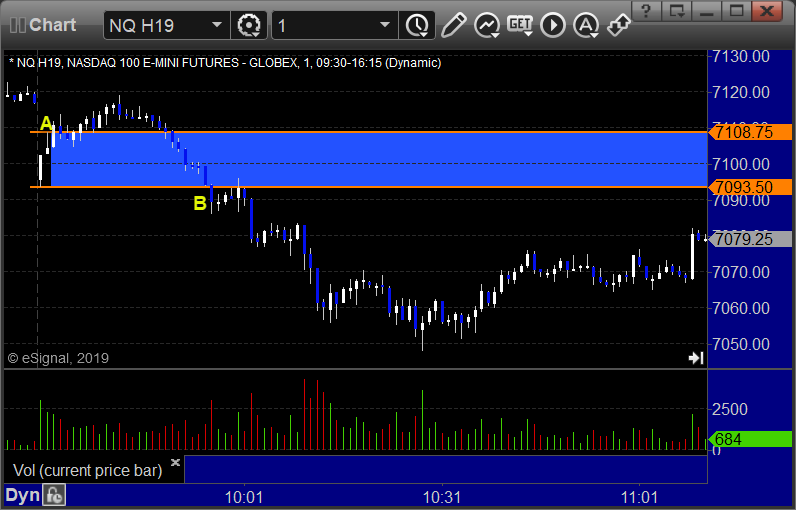This screenshot has width=796, height=510.
Task: Click the 10:31 time axis label
Action: click(442, 497)
